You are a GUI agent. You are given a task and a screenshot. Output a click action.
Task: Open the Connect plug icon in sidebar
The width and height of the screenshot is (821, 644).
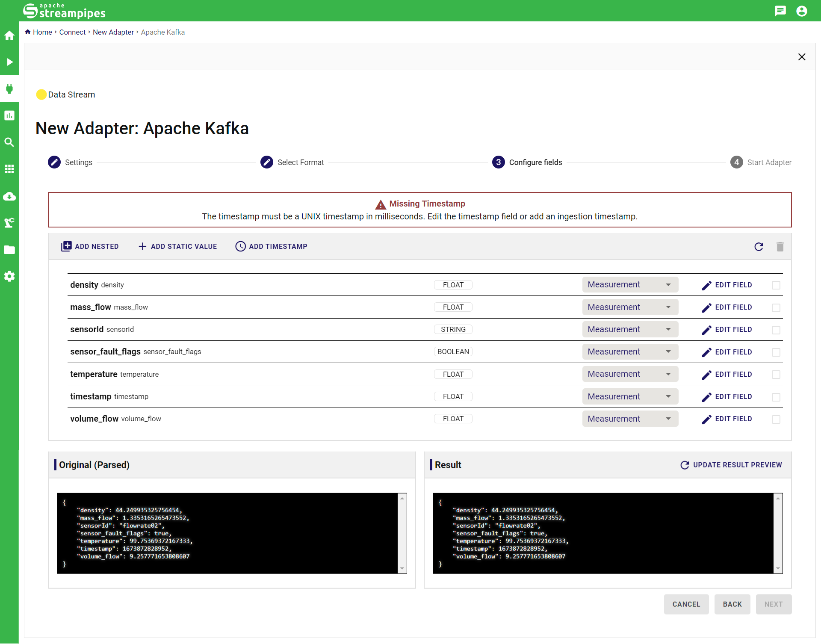pyautogui.click(x=9, y=89)
